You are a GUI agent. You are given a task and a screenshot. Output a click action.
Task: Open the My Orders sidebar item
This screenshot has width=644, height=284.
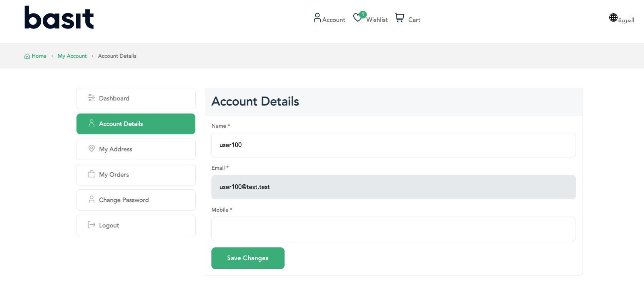coord(136,175)
